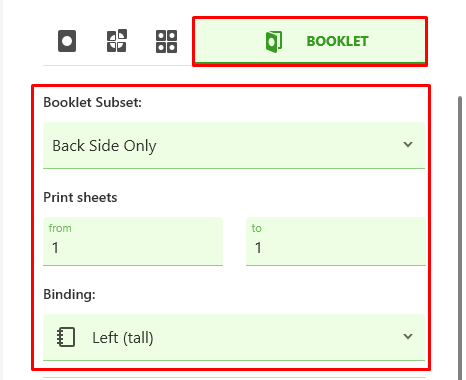Click the 'Back Side Only' text
This screenshot has width=466, height=380.
104,146
